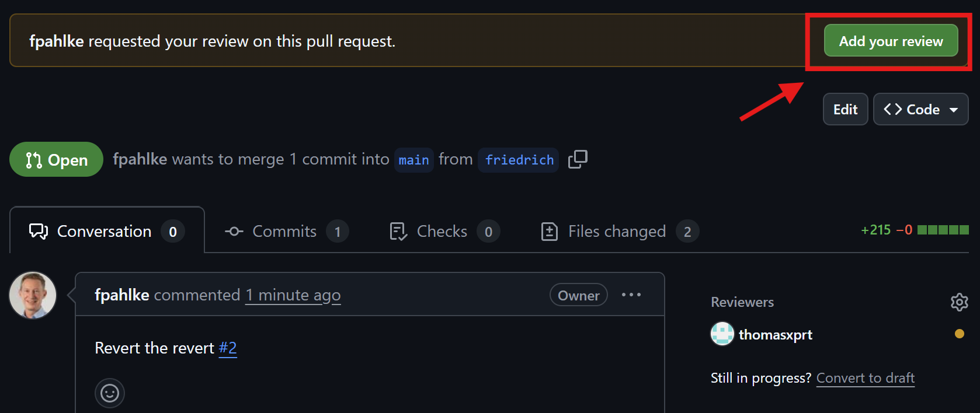The width and height of the screenshot is (980, 413).
Task: Click the friedrich head branch label
Action: tap(519, 160)
